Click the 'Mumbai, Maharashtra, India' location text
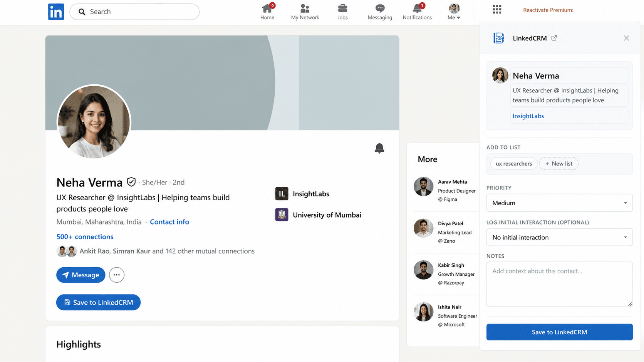 (x=99, y=222)
